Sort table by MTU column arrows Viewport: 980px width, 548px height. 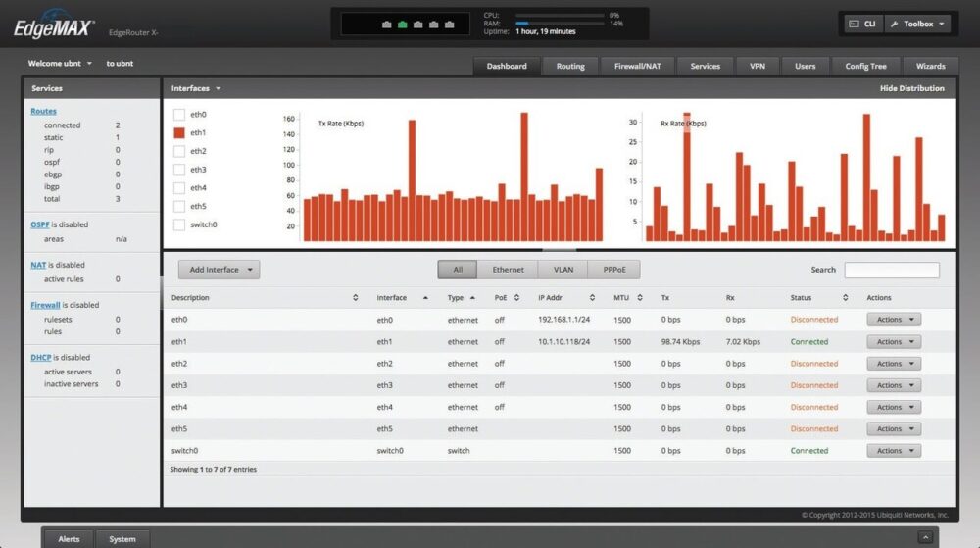(640, 297)
